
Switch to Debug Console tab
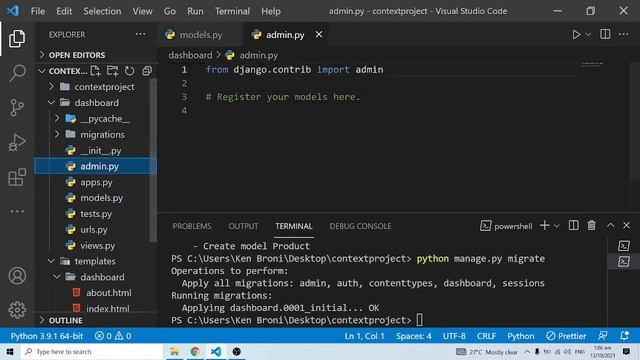point(360,226)
